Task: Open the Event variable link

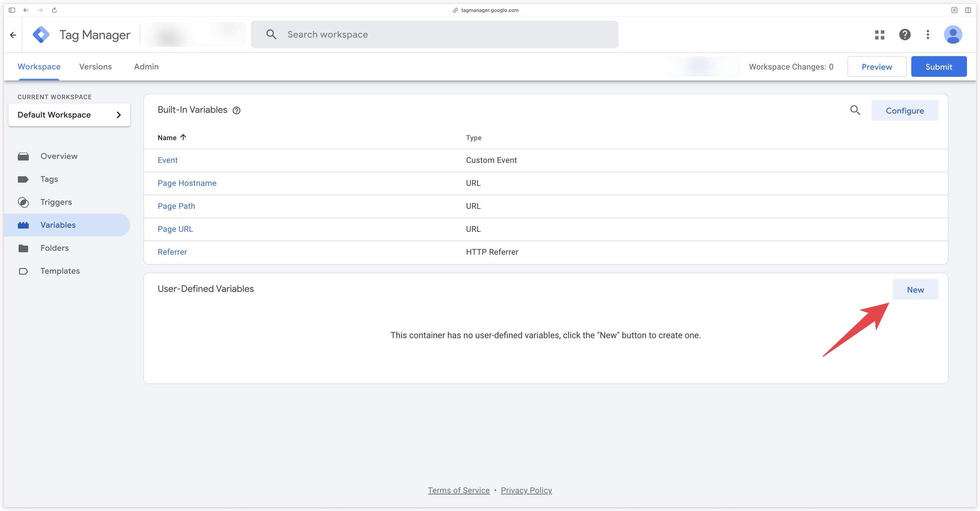Action: (167, 160)
